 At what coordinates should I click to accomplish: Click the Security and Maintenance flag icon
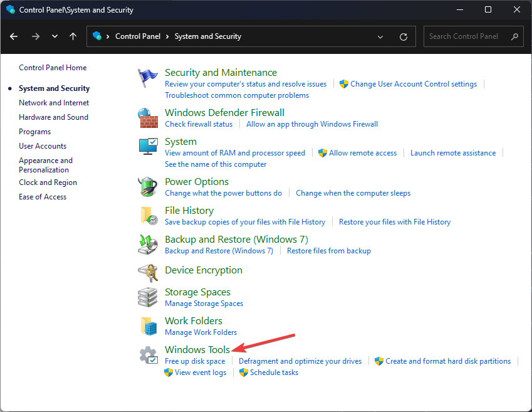point(148,78)
